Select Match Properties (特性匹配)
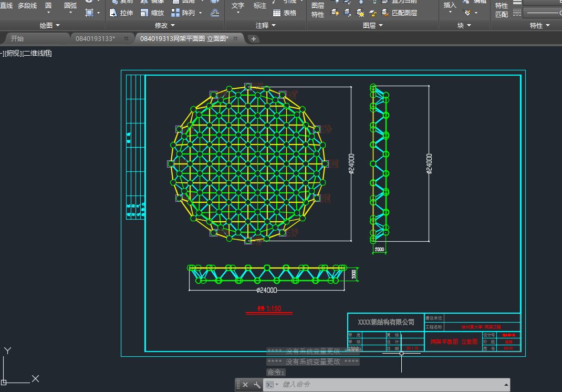 click(502, 10)
